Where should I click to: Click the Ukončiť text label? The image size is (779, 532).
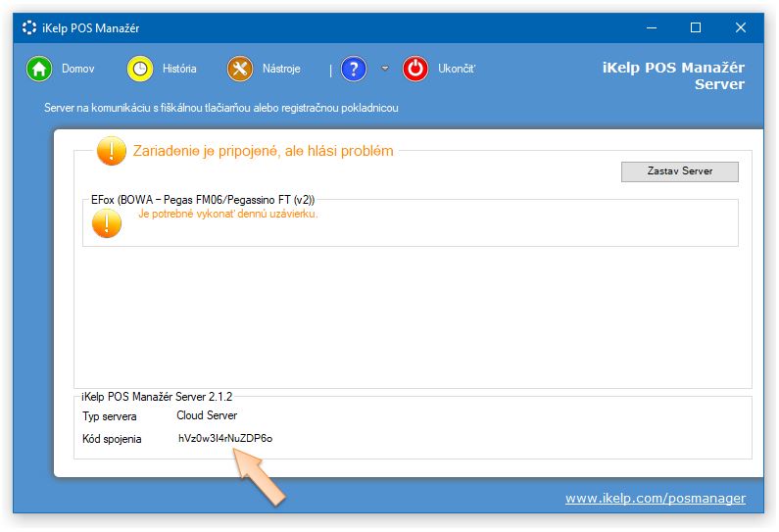(x=457, y=70)
